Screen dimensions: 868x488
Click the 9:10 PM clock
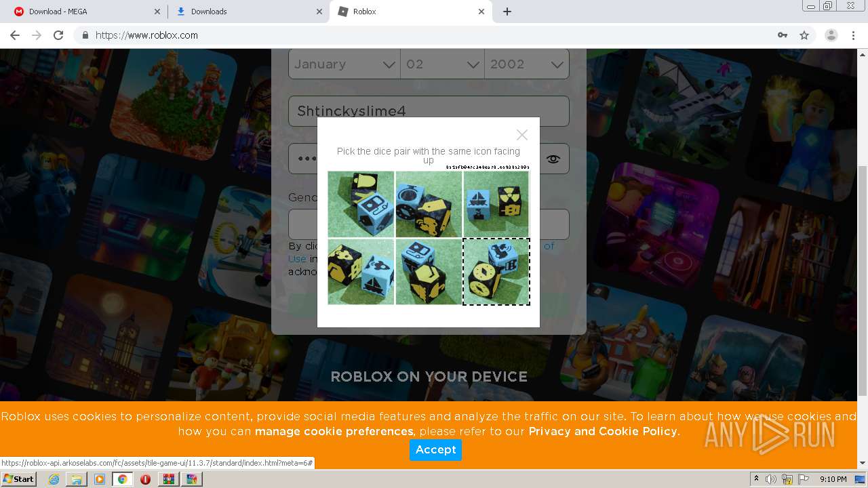[833, 479]
